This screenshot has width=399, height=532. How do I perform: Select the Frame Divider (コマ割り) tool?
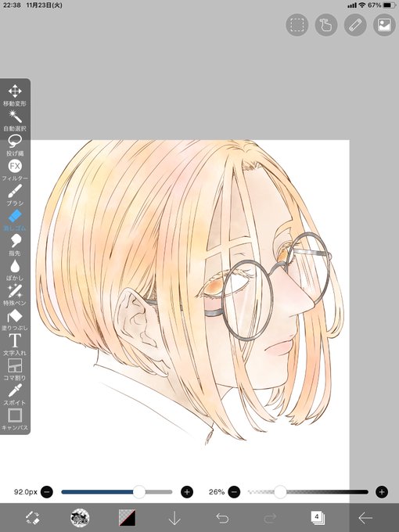[x=15, y=370]
